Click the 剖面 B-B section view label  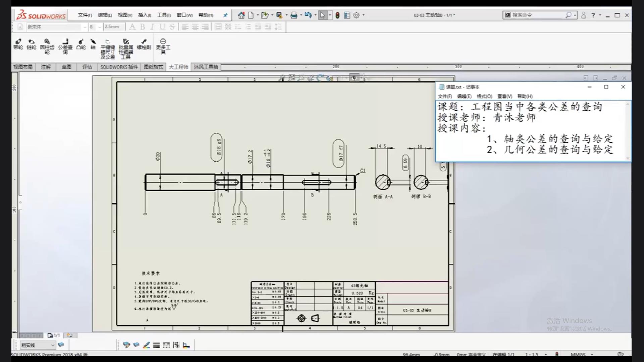421,196
